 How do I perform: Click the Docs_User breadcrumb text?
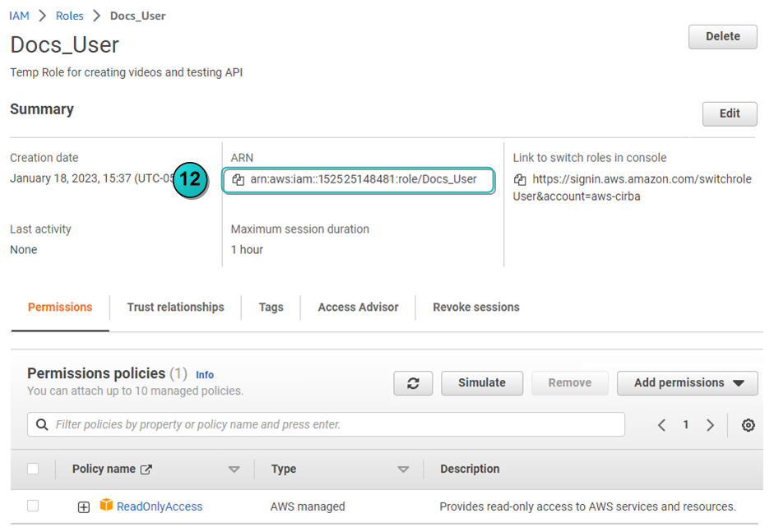pyautogui.click(x=137, y=16)
